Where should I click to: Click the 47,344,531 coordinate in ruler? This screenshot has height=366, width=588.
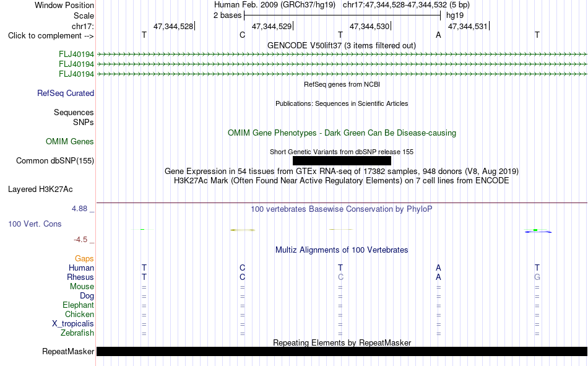click(468, 26)
